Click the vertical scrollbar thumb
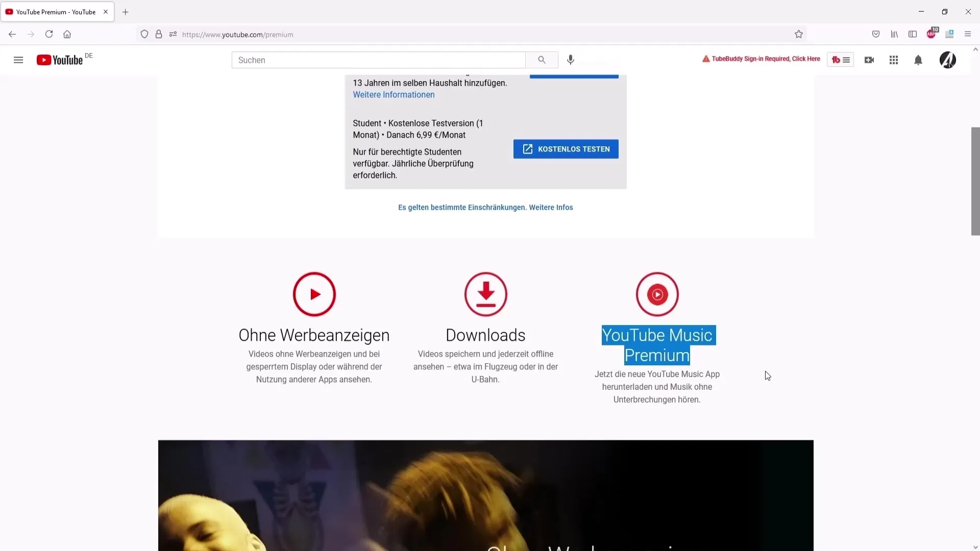This screenshot has height=551, width=980. coord(975,181)
